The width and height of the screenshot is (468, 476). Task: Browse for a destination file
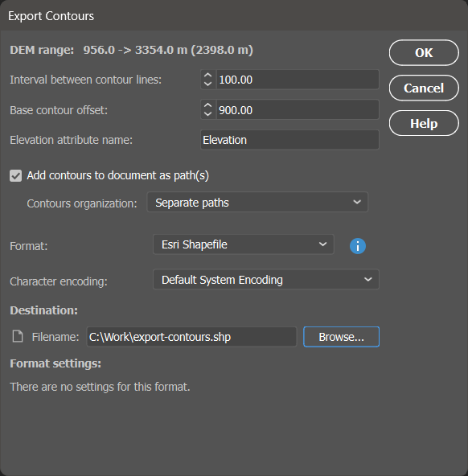(x=341, y=337)
